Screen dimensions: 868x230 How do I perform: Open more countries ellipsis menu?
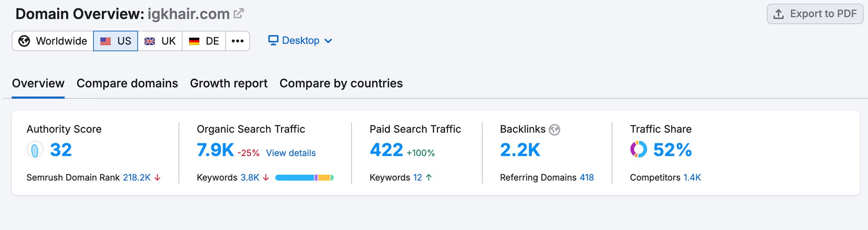[x=237, y=41]
